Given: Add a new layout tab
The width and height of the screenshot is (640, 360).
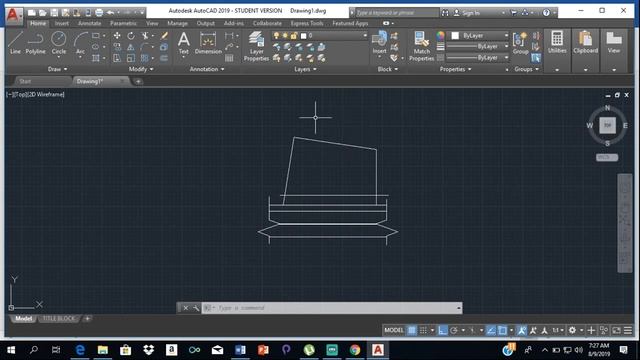Looking at the screenshot, I should coord(87,318).
